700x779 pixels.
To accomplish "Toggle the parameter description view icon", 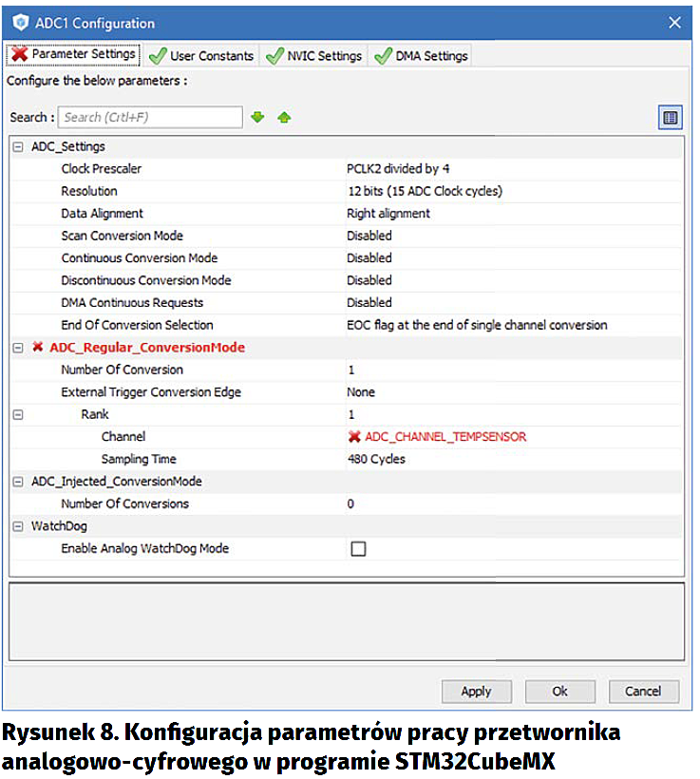I will [671, 118].
